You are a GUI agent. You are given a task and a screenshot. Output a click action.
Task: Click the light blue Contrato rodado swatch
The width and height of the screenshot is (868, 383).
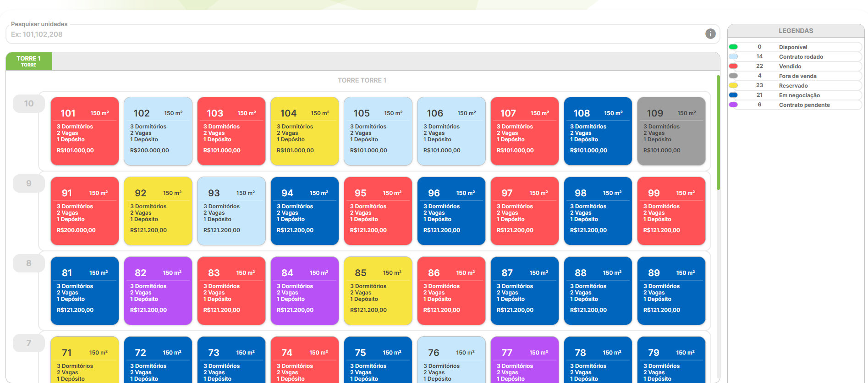(x=733, y=56)
